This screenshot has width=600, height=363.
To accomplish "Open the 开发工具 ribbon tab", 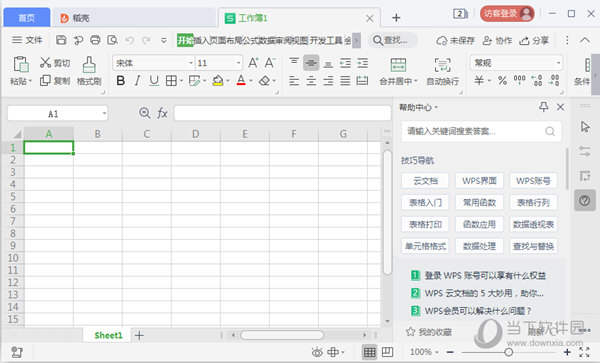I will point(326,40).
